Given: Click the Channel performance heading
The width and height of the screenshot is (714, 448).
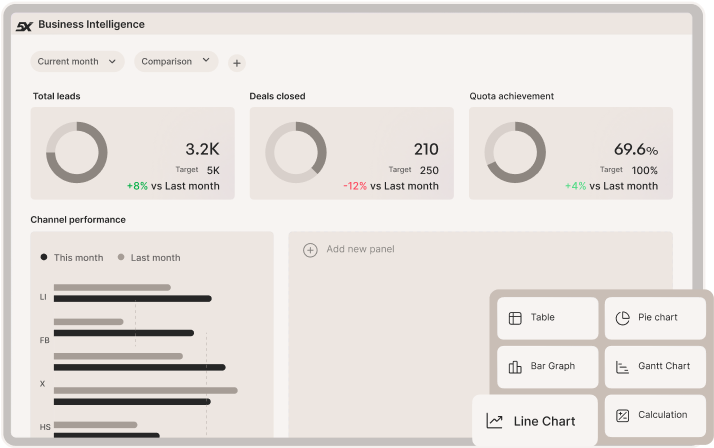Looking at the screenshot, I should (78, 219).
